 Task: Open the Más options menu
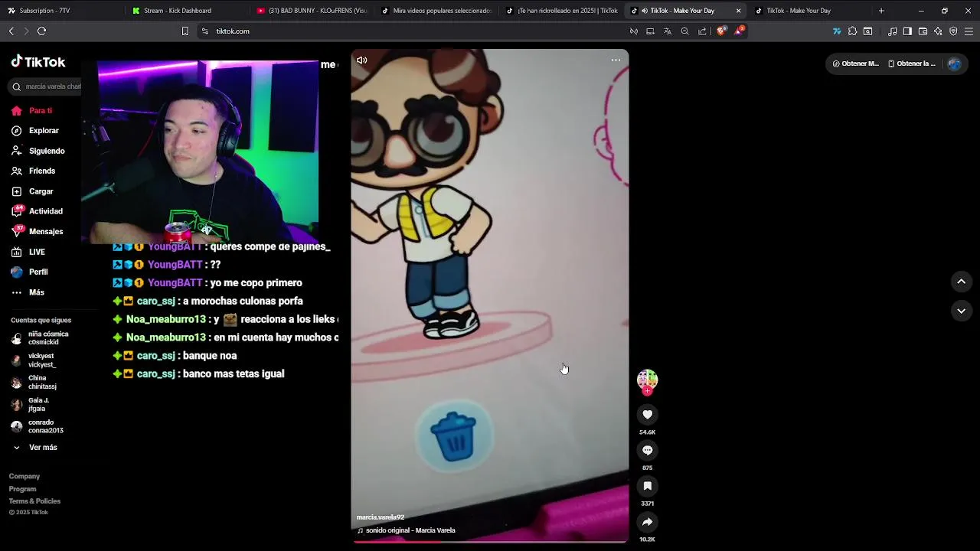point(28,292)
